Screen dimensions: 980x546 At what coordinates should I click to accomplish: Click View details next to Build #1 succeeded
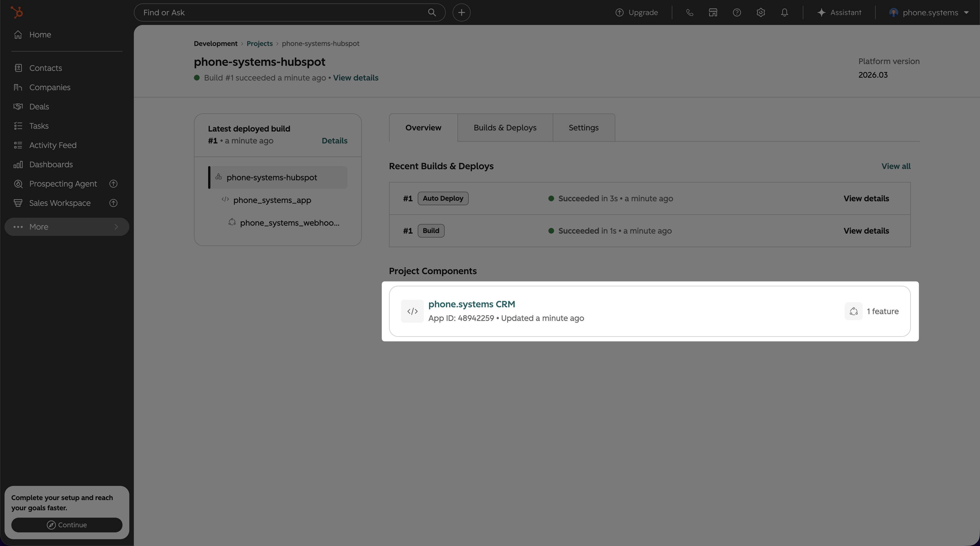point(356,78)
